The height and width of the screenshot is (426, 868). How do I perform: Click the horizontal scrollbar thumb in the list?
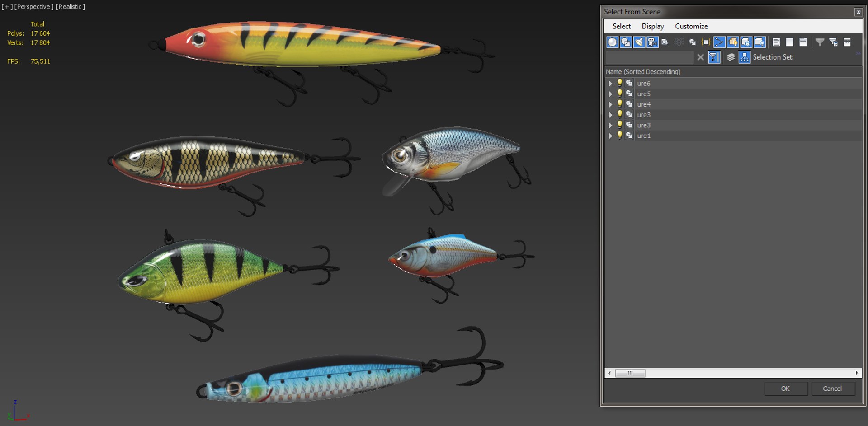click(x=630, y=373)
